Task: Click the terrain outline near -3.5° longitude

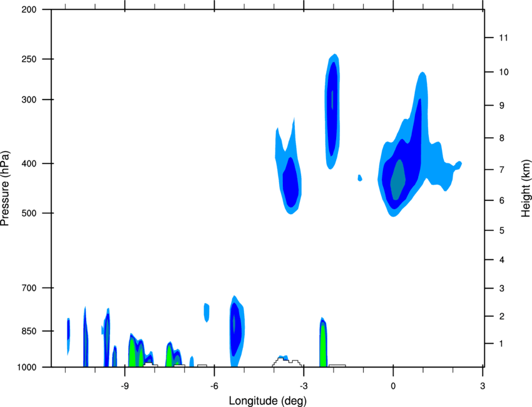Action: pos(287,362)
